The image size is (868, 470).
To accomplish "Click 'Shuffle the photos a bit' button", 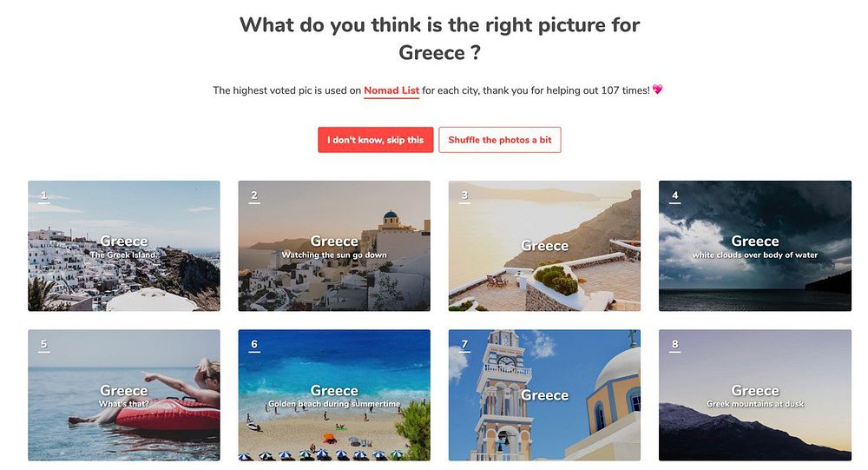I will tap(500, 140).
